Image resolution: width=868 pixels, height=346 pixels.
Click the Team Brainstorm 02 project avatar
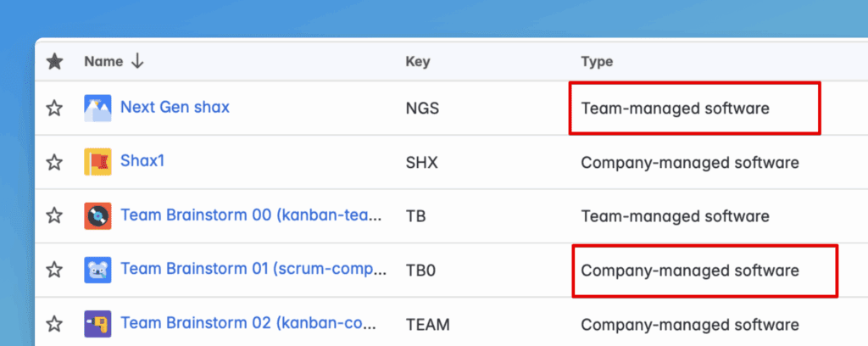97,324
